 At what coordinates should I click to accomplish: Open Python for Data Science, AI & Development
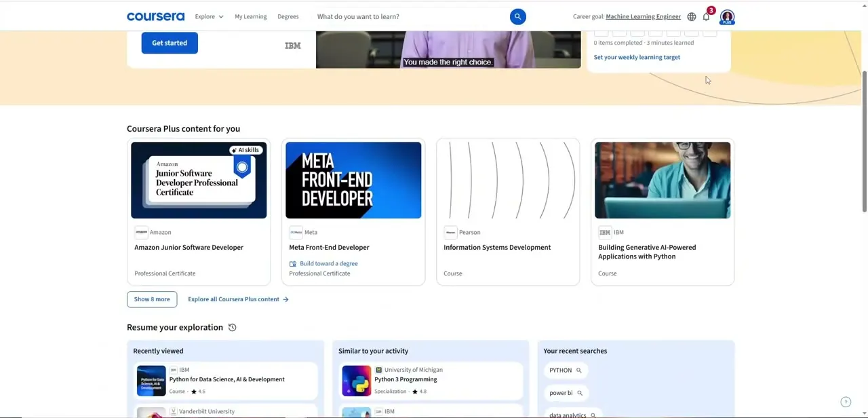(226, 379)
